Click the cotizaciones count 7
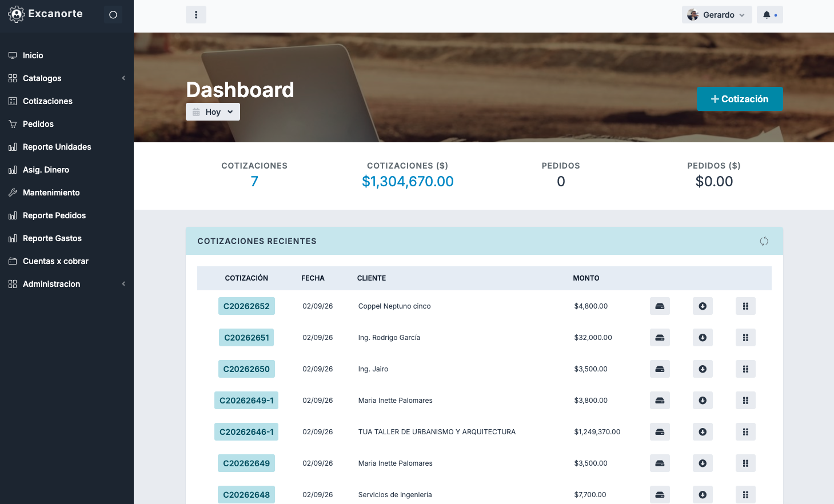The image size is (834, 504). (x=254, y=182)
